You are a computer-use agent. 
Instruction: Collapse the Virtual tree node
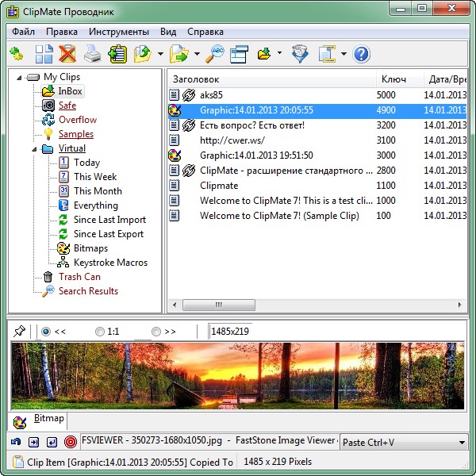[x=35, y=148]
